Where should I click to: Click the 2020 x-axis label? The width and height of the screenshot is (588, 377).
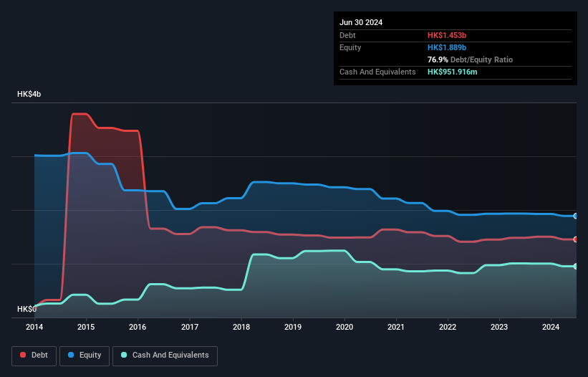[344, 327]
